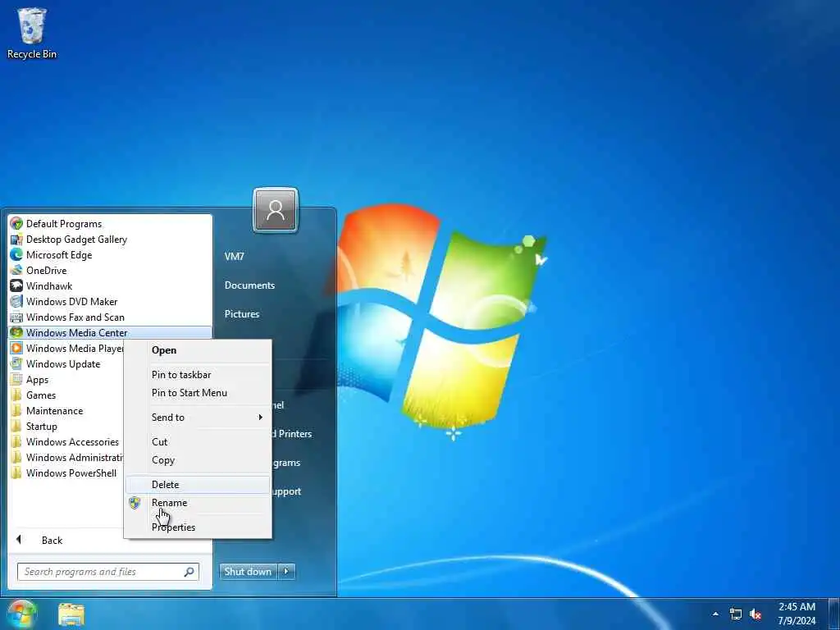Click the Desktop Gadget Gallery icon
This screenshot has width=840, height=630.
pyautogui.click(x=16, y=239)
